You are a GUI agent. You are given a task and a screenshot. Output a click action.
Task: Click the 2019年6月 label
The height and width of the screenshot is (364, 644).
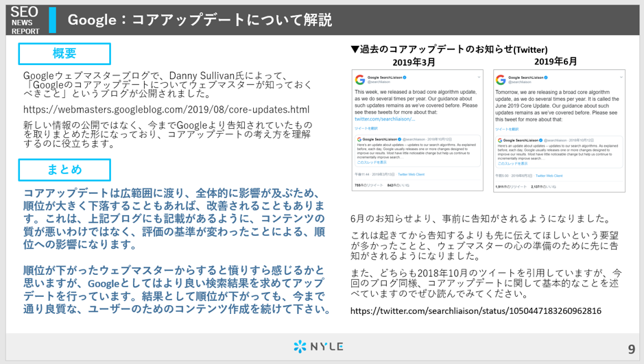556,62
